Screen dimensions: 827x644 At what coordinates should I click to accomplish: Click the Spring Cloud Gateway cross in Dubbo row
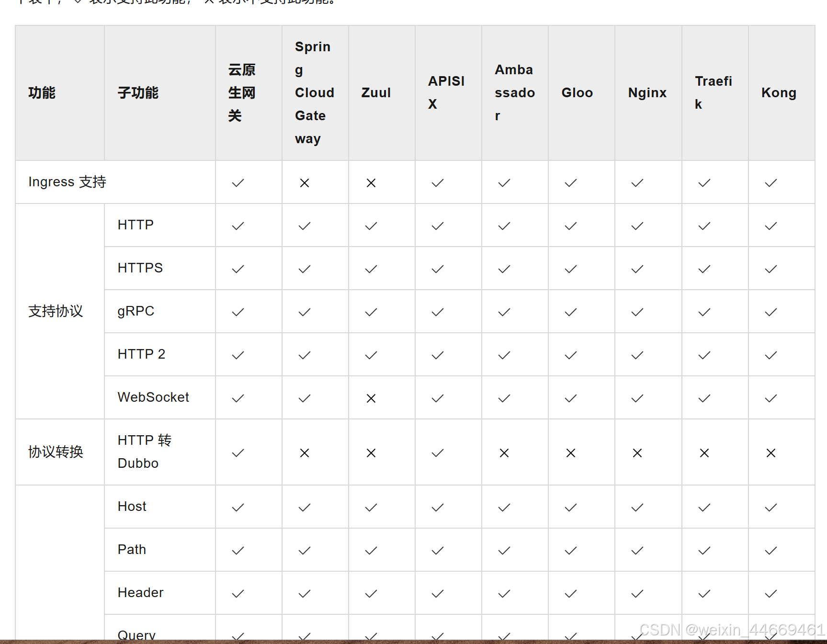(305, 453)
